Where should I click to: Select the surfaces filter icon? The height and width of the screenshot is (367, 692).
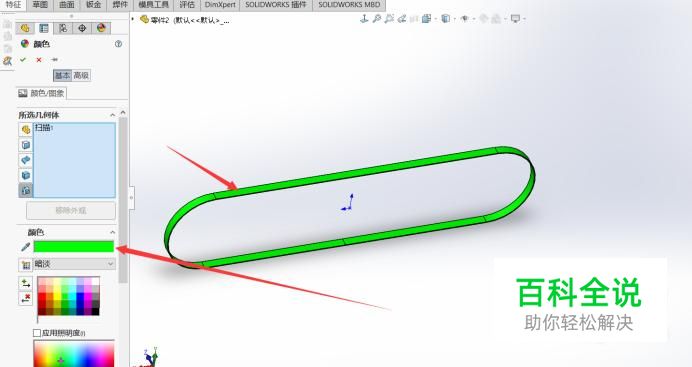26,160
